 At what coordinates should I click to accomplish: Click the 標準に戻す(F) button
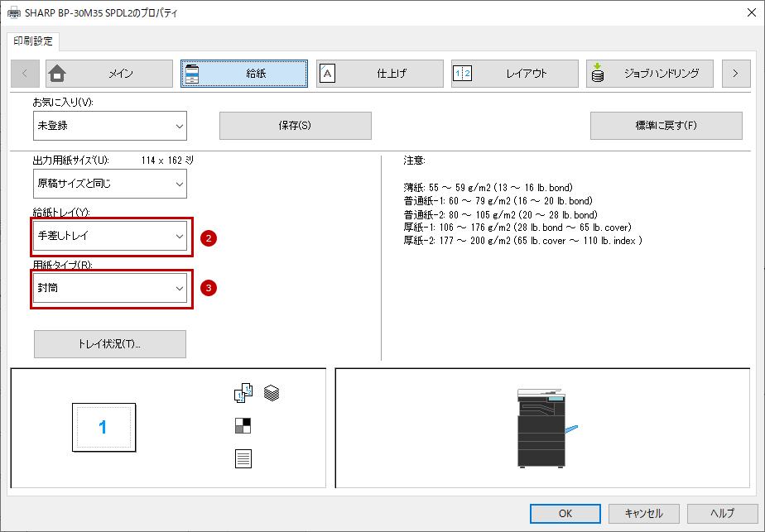point(666,126)
